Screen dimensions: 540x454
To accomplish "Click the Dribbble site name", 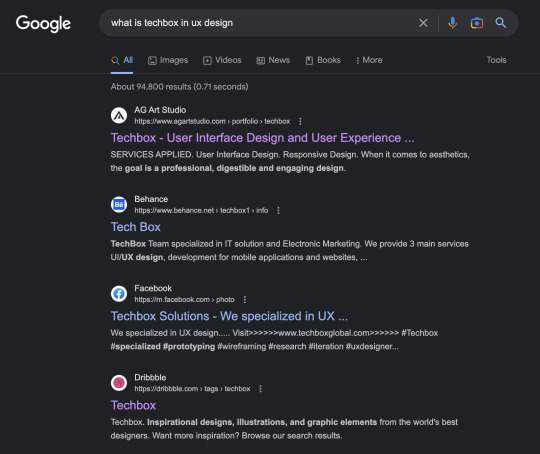I will pyautogui.click(x=150, y=378).
